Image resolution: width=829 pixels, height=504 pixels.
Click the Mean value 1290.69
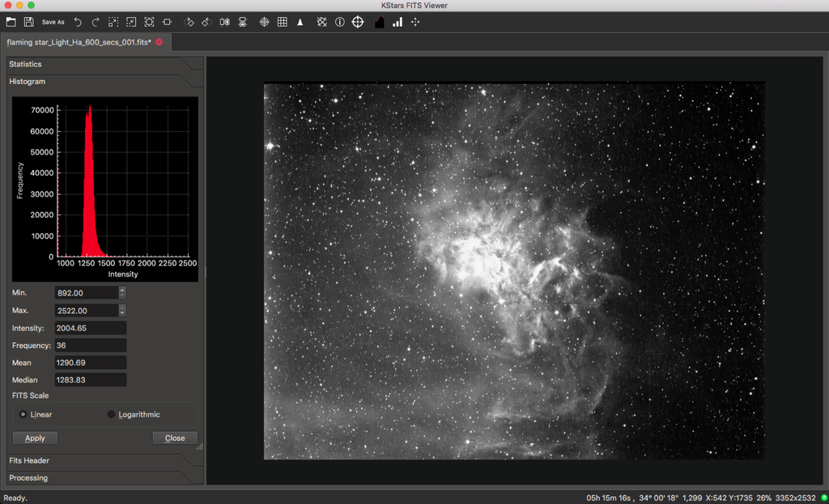(91, 363)
